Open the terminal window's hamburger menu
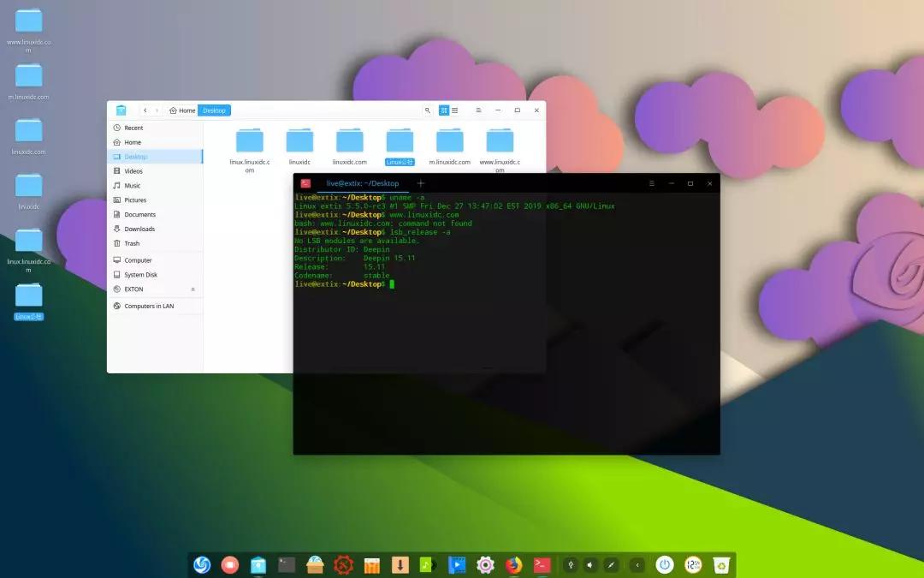 [652, 183]
